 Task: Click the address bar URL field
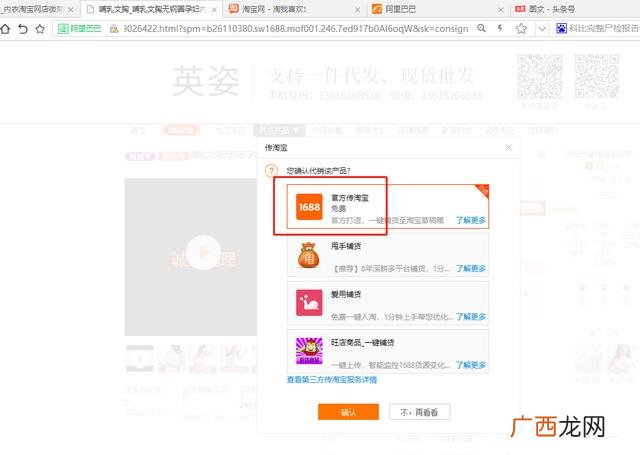296,29
